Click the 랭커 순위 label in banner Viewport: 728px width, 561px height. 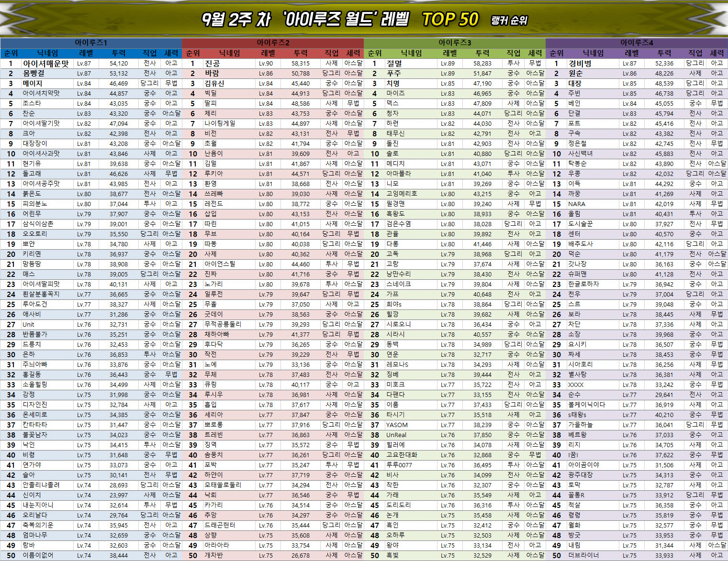pyautogui.click(x=509, y=21)
